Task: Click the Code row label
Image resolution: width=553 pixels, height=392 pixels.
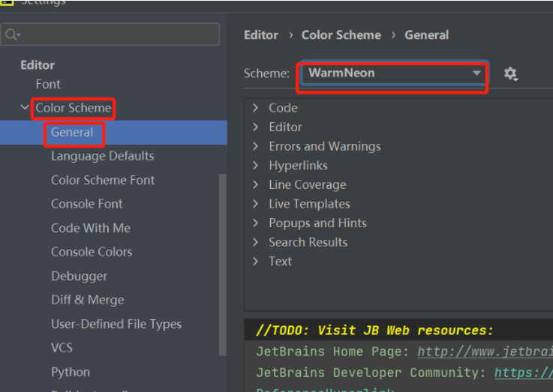Action: pos(283,108)
